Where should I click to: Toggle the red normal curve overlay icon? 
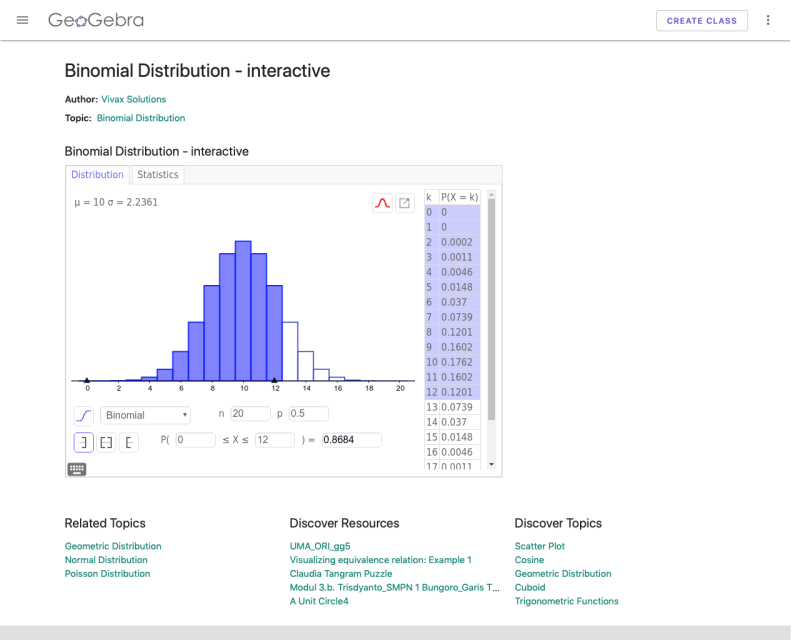pyautogui.click(x=382, y=202)
